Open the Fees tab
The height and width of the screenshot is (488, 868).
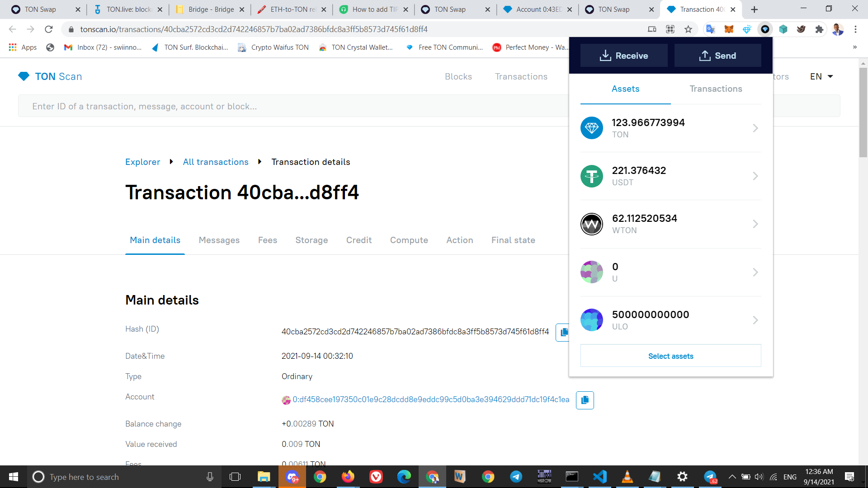[x=268, y=240]
